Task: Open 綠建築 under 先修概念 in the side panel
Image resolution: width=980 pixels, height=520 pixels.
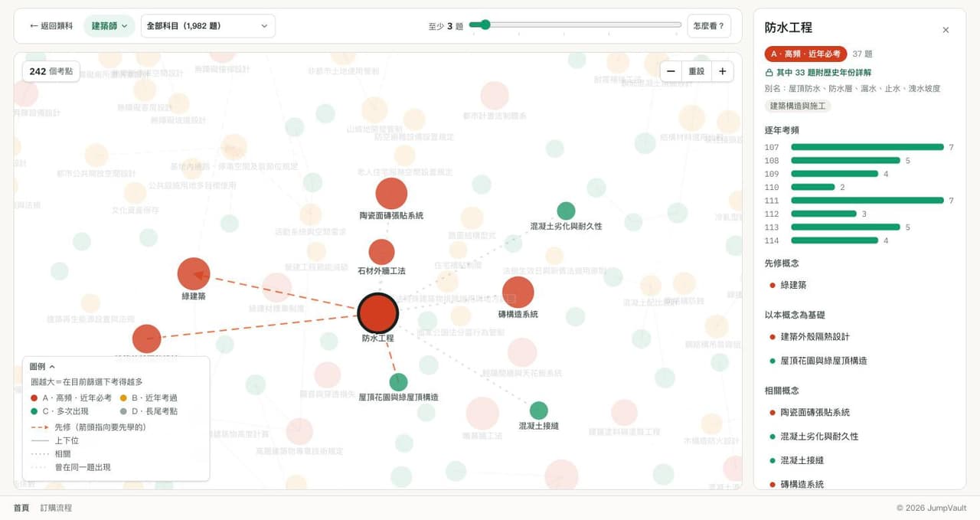Action: point(793,285)
